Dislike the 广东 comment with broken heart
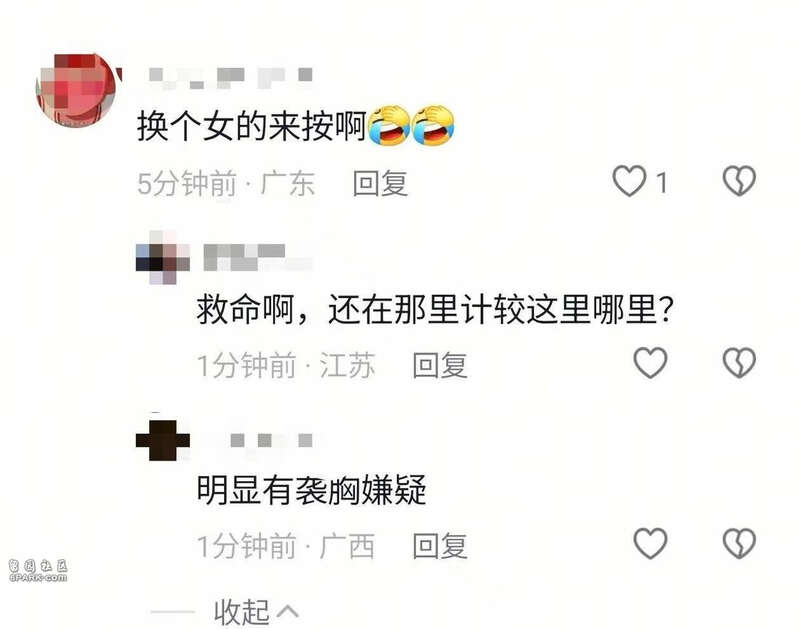 coord(739,181)
